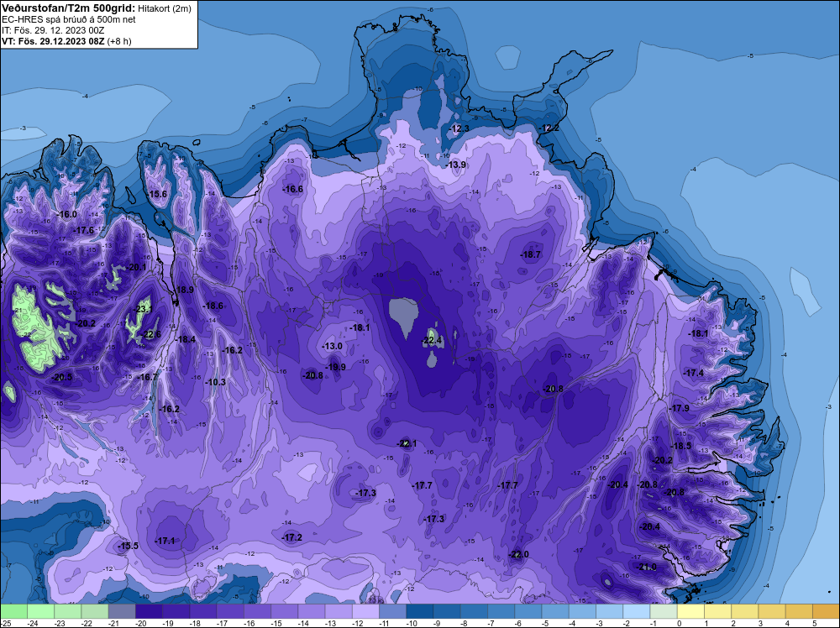The image size is (840, 628).
Task: Click the '5' label on the colour scale
Action: click(x=815, y=623)
